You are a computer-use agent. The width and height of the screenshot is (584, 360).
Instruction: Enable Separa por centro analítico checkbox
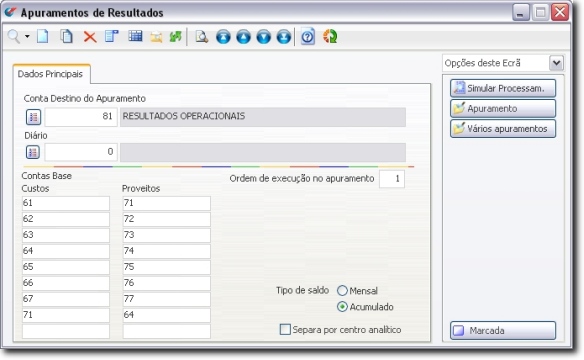[x=285, y=329]
